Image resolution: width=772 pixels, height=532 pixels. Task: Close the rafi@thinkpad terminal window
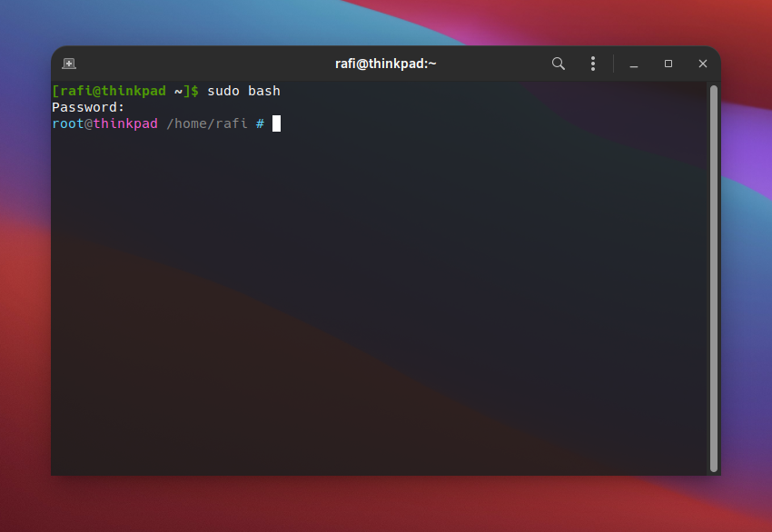pos(703,64)
